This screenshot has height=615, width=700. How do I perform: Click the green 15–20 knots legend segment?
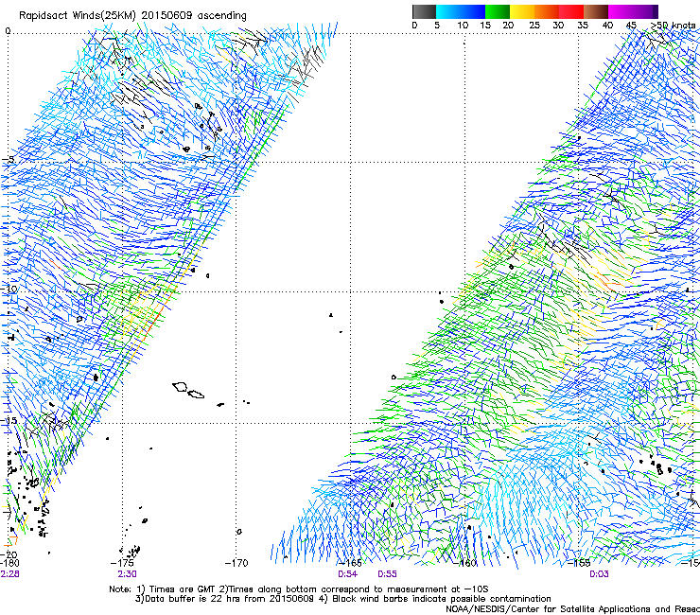pyautogui.click(x=498, y=11)
